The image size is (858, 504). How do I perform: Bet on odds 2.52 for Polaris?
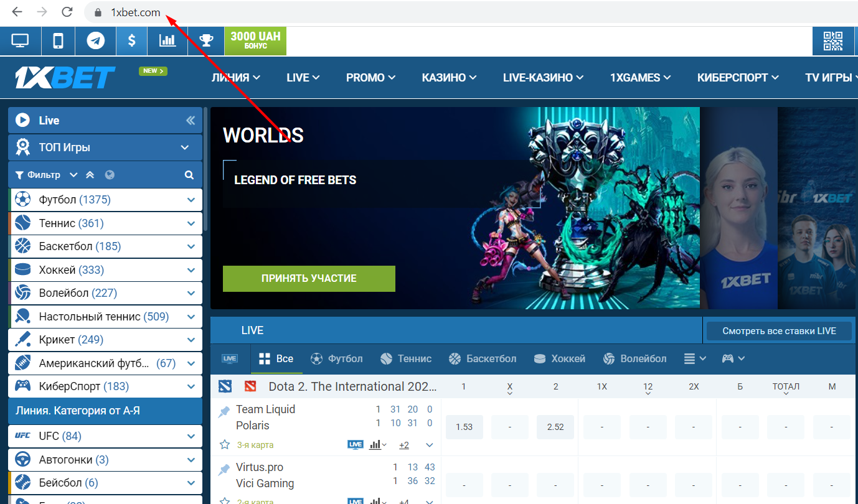point(555,427)
